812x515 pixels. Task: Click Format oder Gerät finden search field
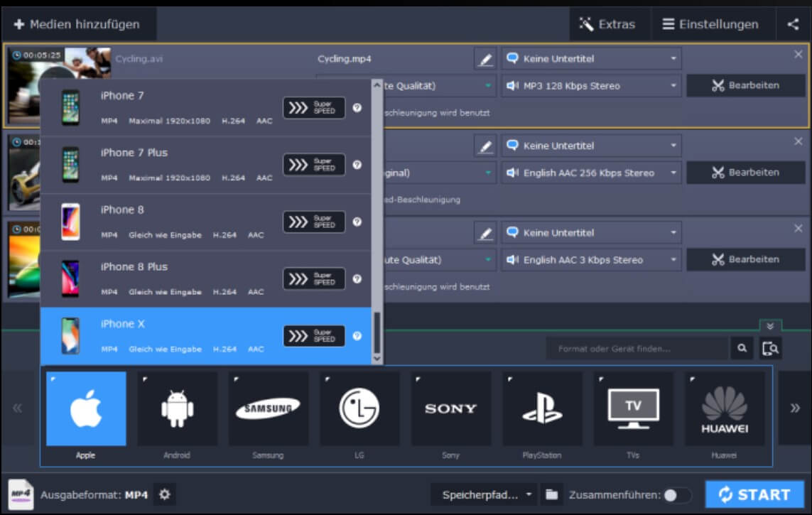point(637,348)
